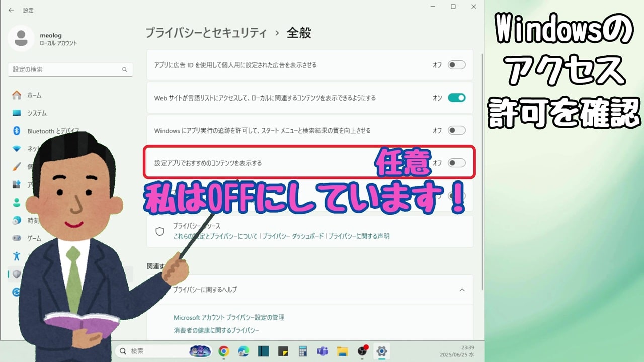This screenshot has height=362, width=644.
Task: Open the プライバシーに関する声明 link
Action: pos(359,236)
